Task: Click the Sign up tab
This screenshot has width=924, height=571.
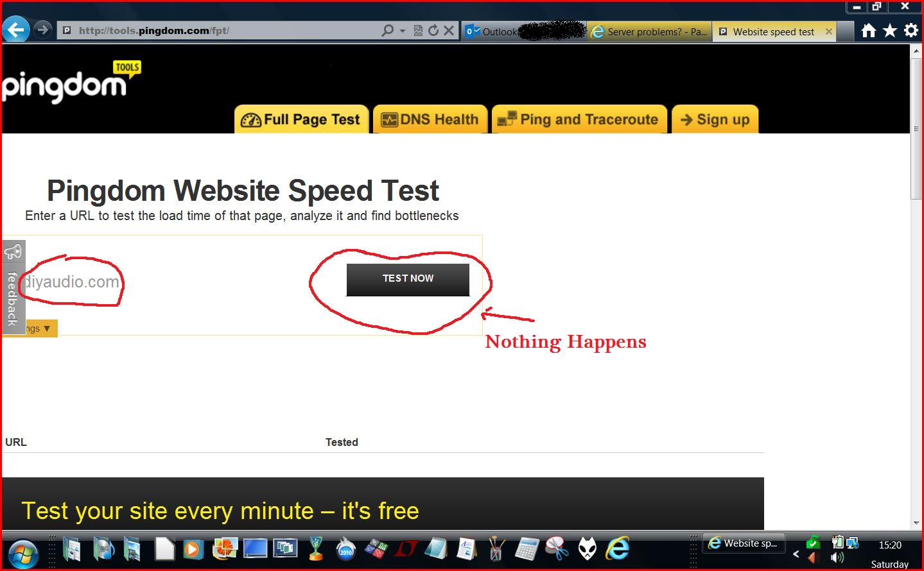Action: (x=715, y=119)
